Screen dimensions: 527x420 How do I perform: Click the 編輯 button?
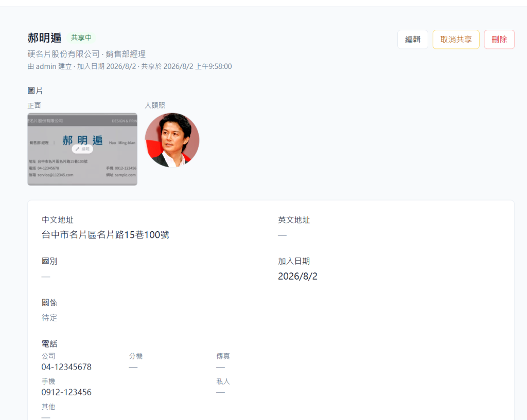pos(412,40)
